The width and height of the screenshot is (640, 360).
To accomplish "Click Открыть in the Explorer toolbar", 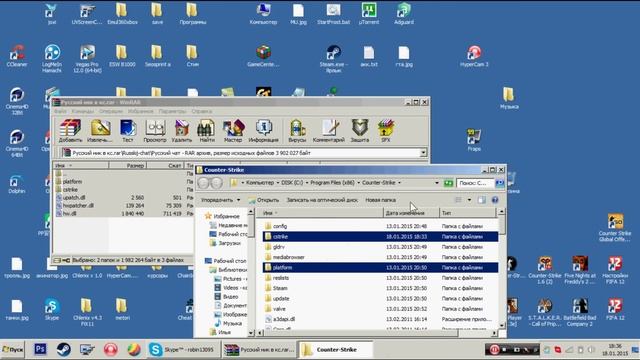I will [x=264, y=200].
